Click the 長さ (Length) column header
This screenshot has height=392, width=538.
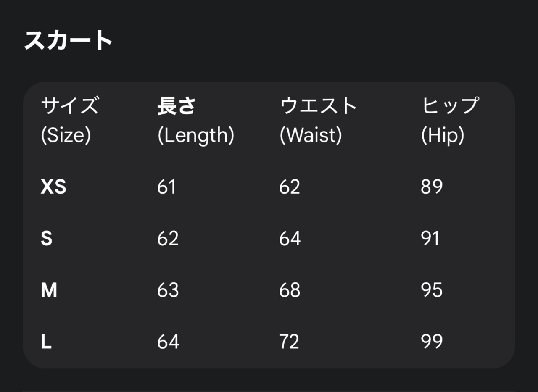coord(195,120)
